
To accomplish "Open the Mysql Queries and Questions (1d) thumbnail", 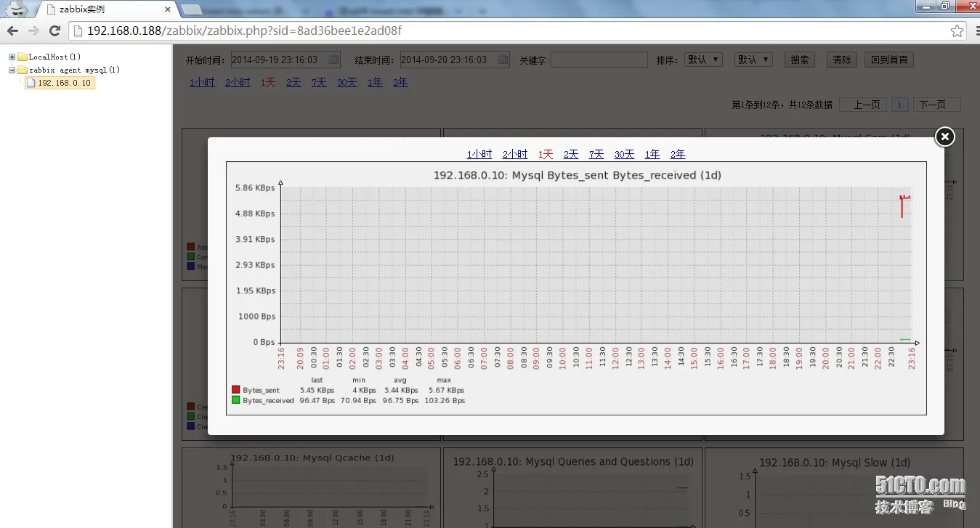I will (573, 487).
